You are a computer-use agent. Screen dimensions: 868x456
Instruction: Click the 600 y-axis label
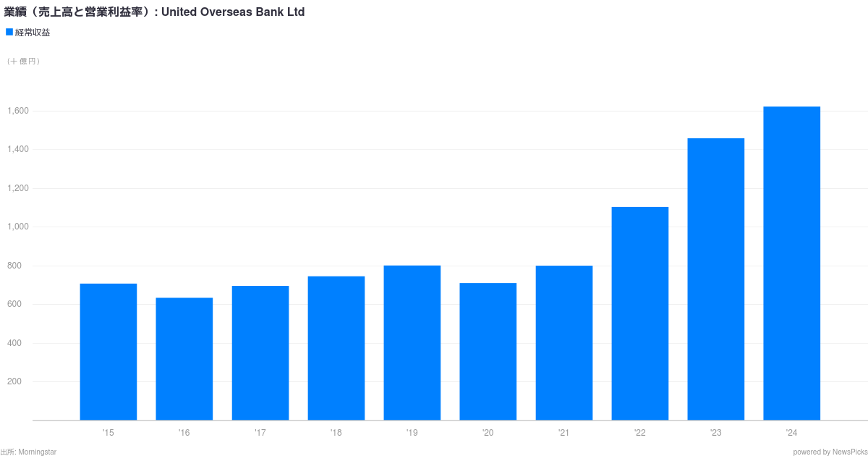[14, 304]
